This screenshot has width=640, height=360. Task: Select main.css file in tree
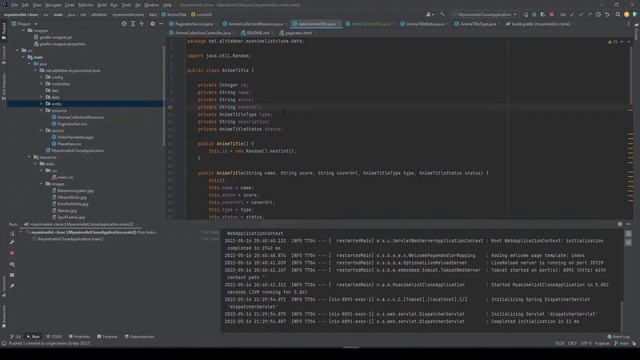click(62, 178)
